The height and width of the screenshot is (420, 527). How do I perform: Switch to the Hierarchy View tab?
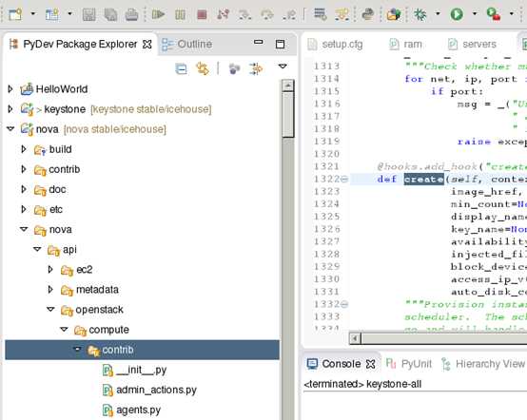(482, 364)
